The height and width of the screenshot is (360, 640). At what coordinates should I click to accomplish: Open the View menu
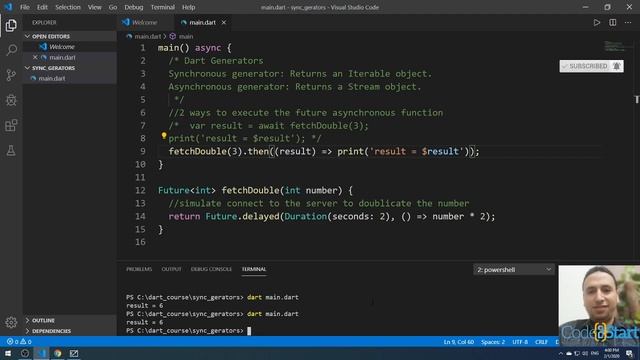(94, 7)
